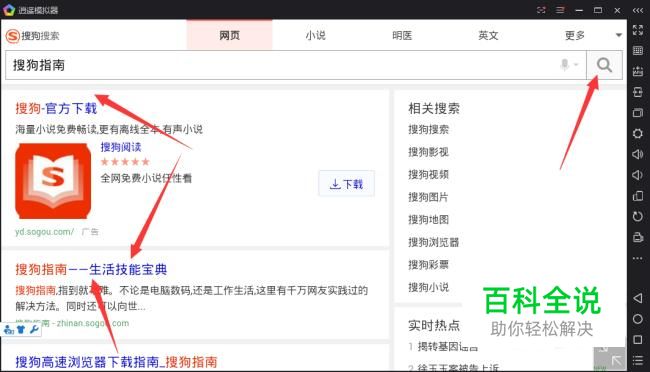Click the refresh/restart circular arrow icon
This screenshot has width=650, height=372.
[638, 216]
